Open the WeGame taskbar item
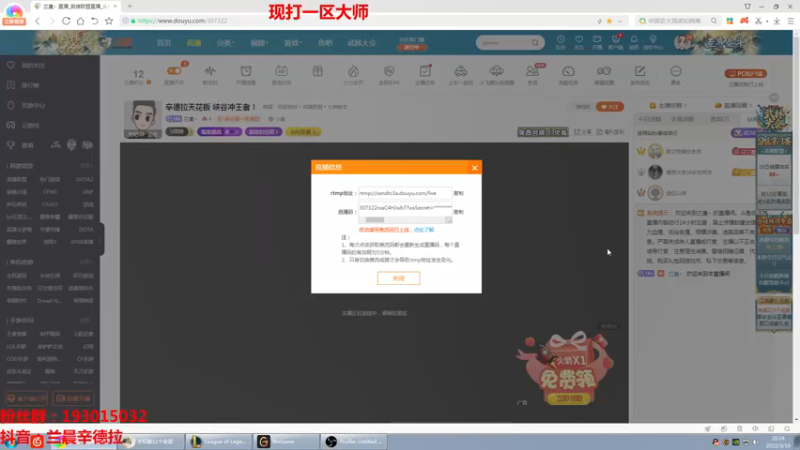 point(286,441)
